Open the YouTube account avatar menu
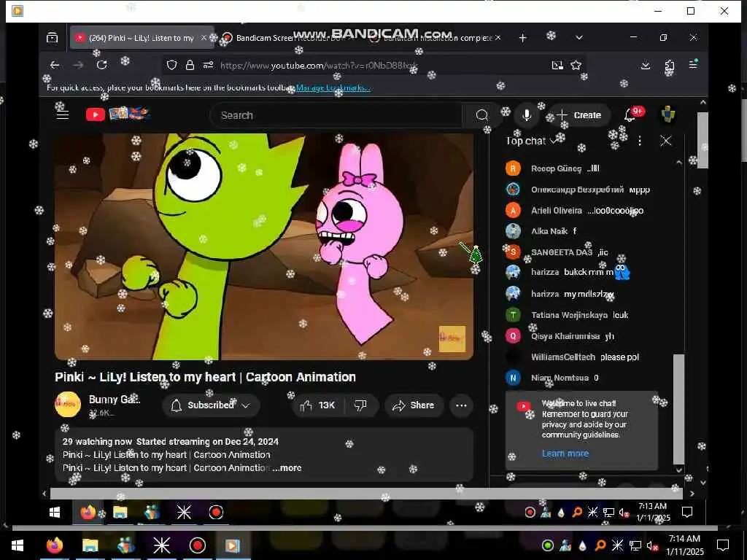The image size is (747, 560). (668, 114)
